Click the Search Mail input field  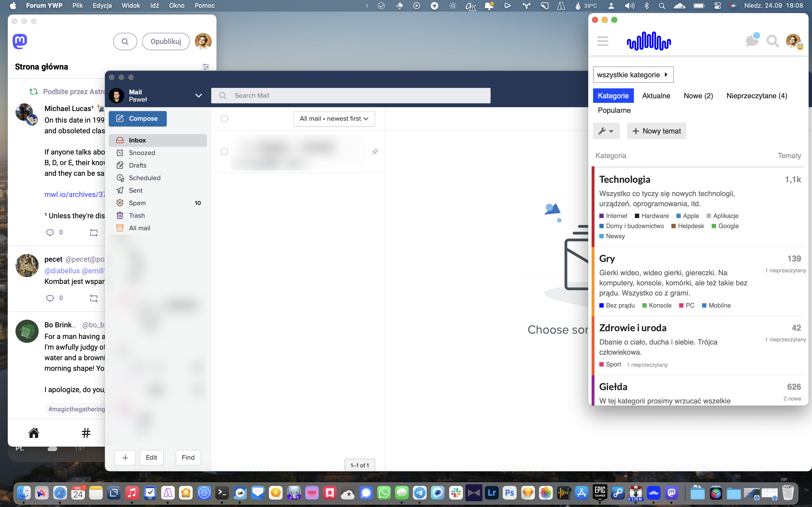point(351,96)
